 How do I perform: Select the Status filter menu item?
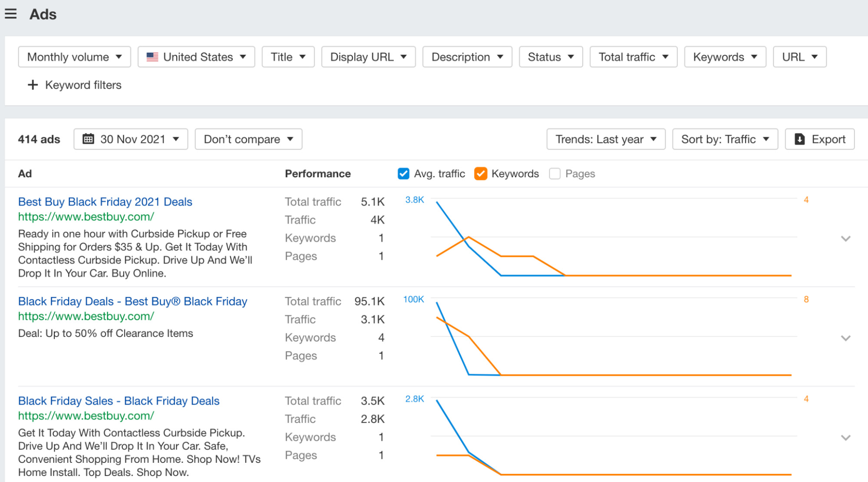pos(550,57)
